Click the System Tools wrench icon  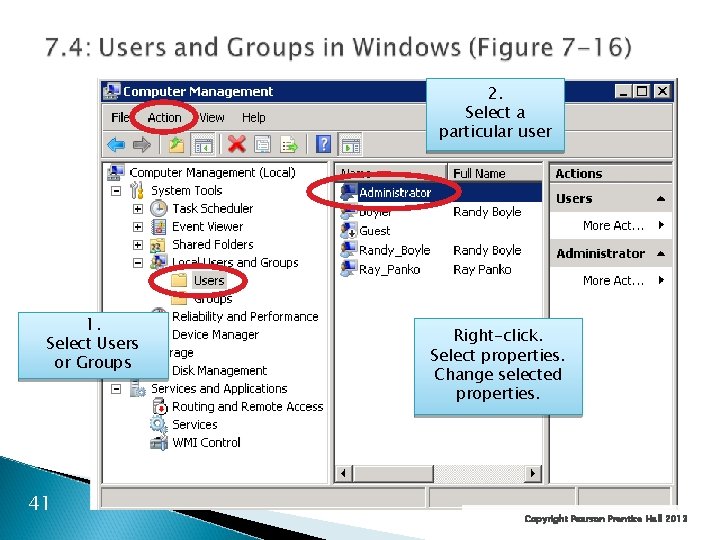136,190
